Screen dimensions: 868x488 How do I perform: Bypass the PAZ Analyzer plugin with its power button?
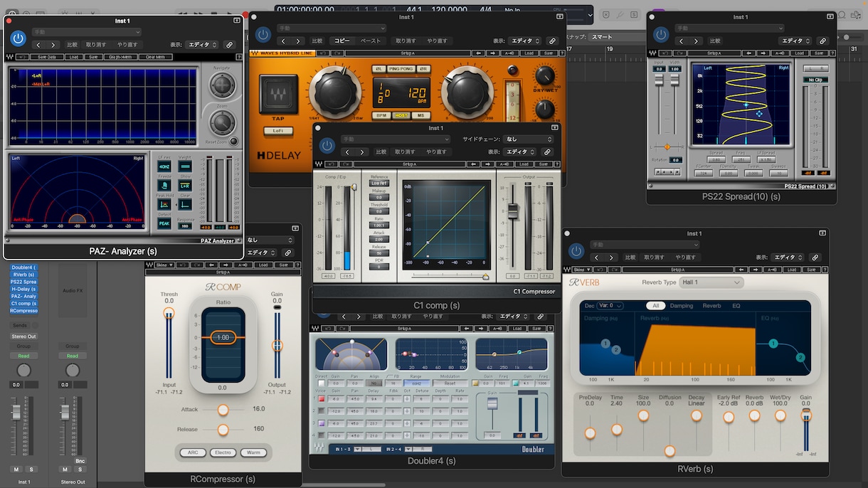(18, 39)
